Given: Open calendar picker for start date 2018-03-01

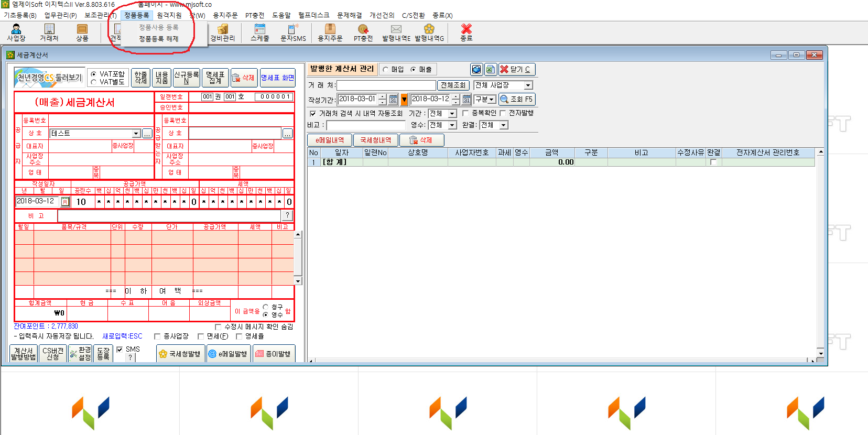Looking at the screenshot, I should point(393,100).
